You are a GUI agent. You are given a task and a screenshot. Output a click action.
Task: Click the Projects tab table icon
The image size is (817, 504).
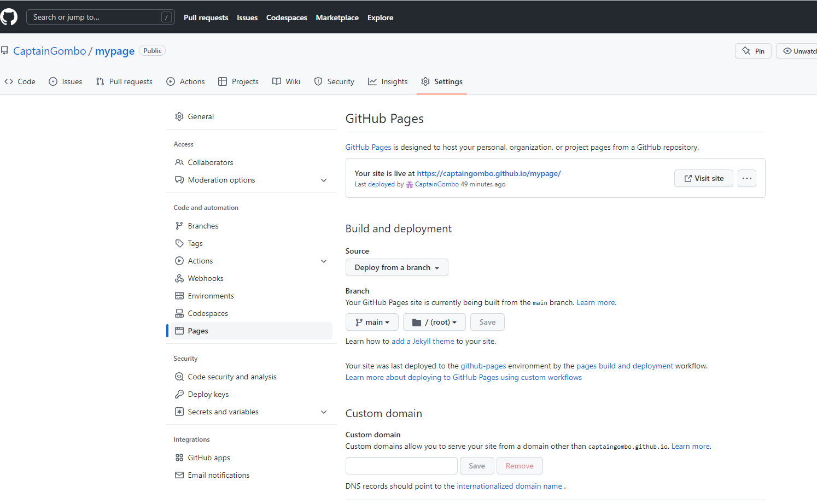(223, 81)
